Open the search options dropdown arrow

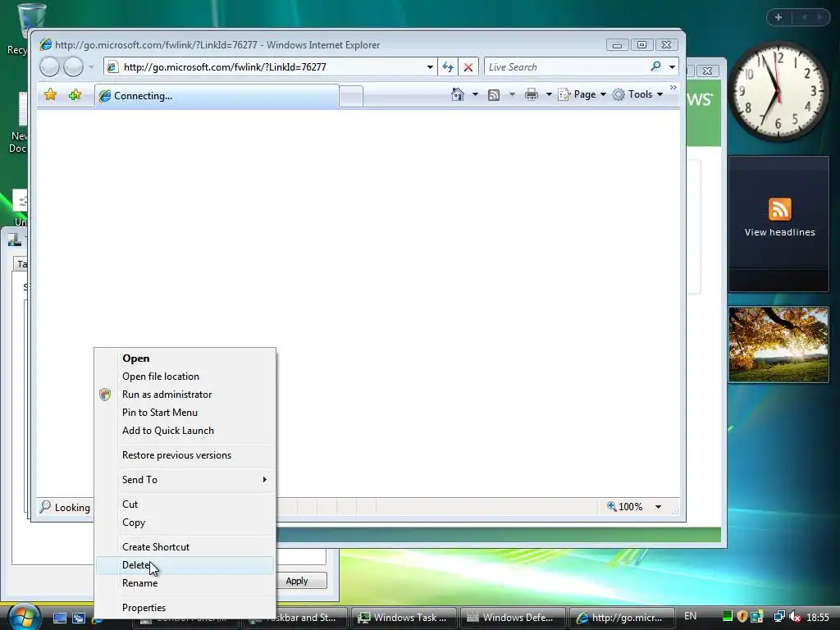(672, 67)
